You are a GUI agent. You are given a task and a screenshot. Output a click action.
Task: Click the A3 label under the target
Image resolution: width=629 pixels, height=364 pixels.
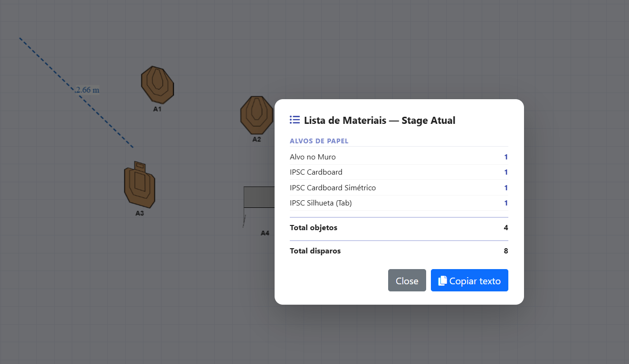pos(140,214)
